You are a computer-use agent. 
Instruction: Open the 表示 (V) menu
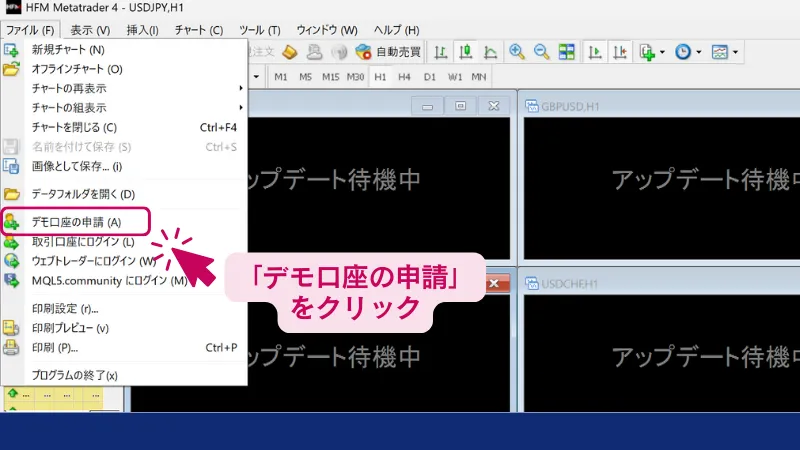pos(90,30)
